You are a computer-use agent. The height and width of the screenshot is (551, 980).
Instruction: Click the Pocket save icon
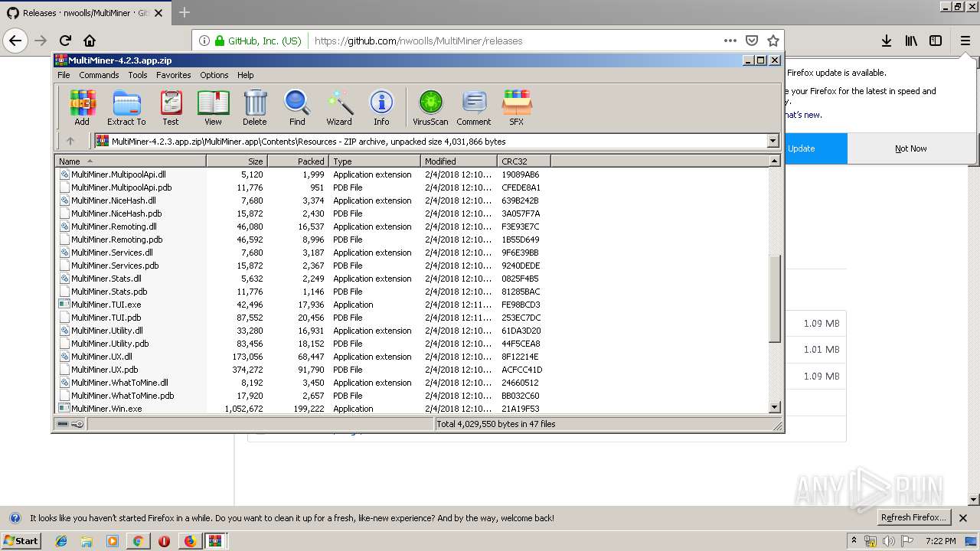click(752, 41)
